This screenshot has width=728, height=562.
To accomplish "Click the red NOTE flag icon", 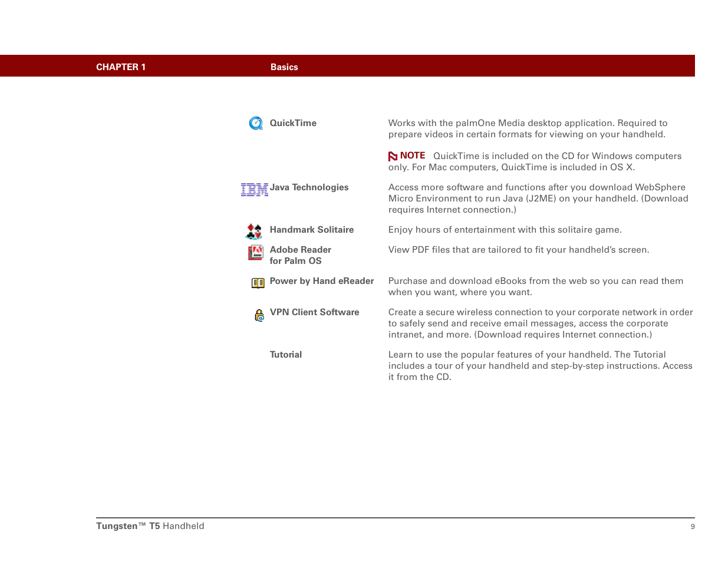I will click(393, 156).
